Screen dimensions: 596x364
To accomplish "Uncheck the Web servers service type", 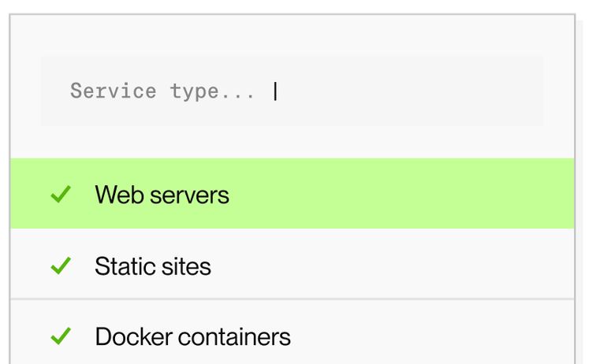I will tap(61, 195).
